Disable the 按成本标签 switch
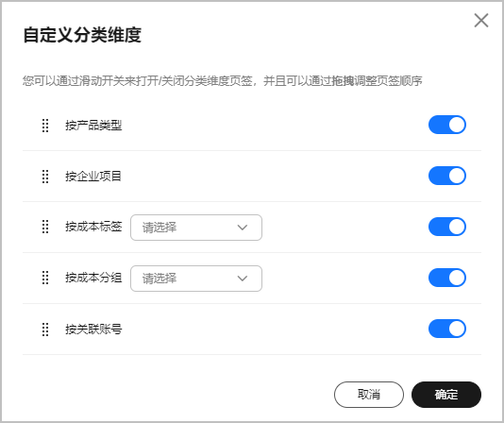The height and width of the screenshot is (423, 504). coord(447,227)
